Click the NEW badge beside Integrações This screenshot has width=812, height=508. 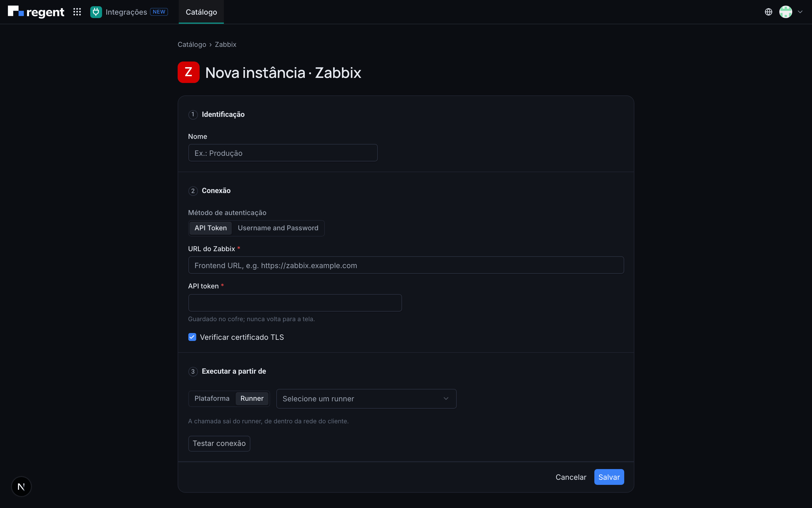click(159, 12)
